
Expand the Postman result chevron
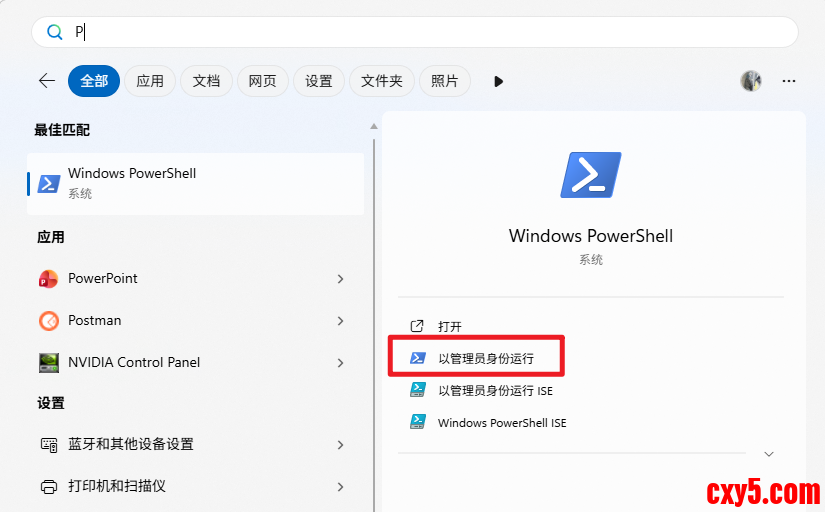click(x=340, y=321)
